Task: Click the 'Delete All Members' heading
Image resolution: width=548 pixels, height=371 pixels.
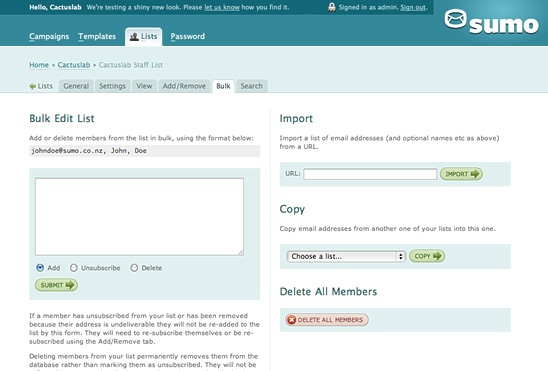Action: pyautogui.click(x=328, y=291)
